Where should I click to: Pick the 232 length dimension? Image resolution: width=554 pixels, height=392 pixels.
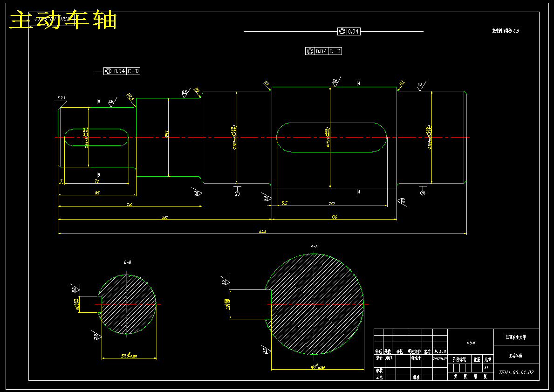pyautogui.click(x=165, y=217)
